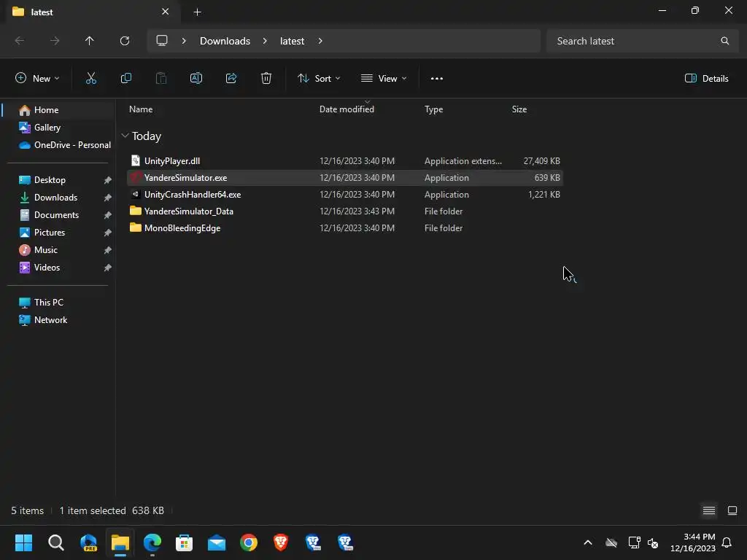Open Microsoft Store from taskbar

185,542
